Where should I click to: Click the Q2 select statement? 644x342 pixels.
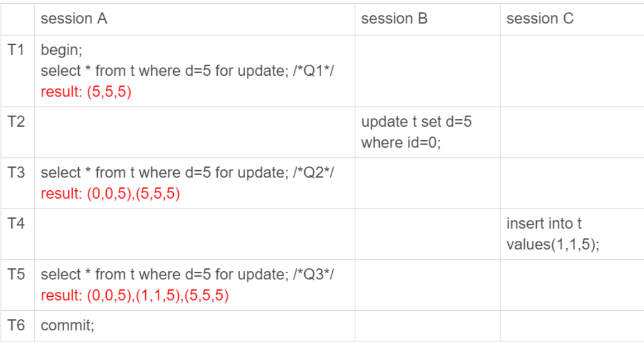coord(187,173)
